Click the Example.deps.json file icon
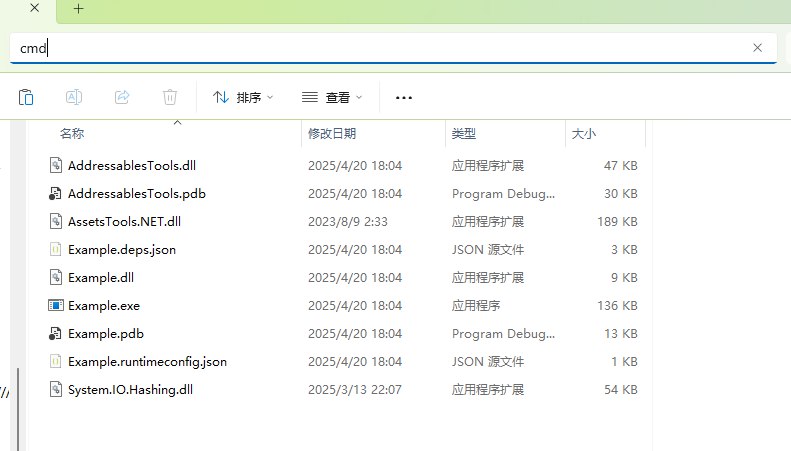 [x=56, y=249]
